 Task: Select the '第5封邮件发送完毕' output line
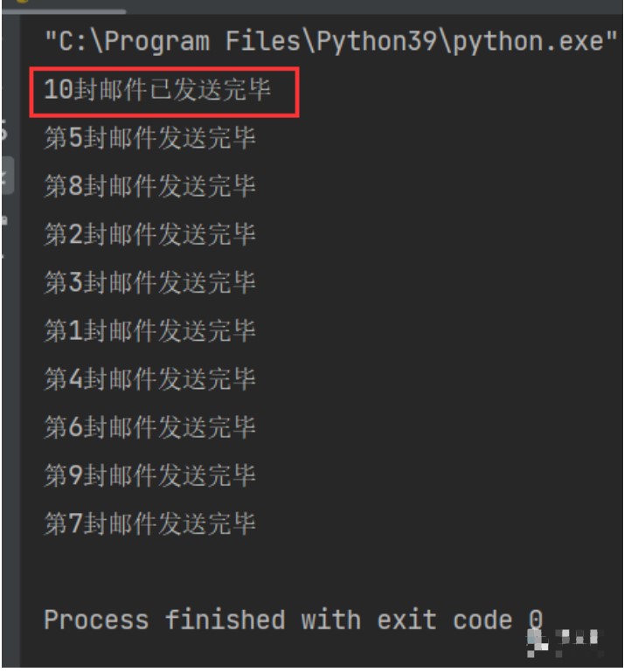coord(149,138)
